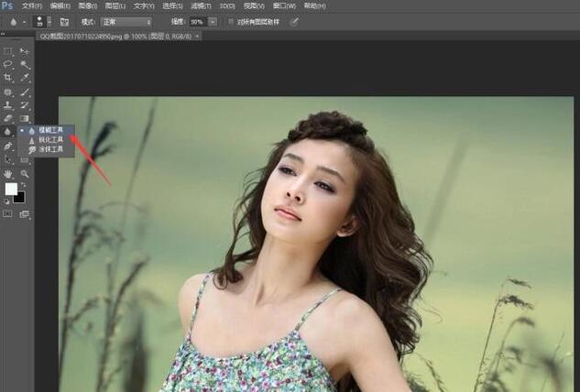The width and height of the screenshot is (580, 392).
Task: Open the strength slider dropdown arrow
Action: coord(213,22)
